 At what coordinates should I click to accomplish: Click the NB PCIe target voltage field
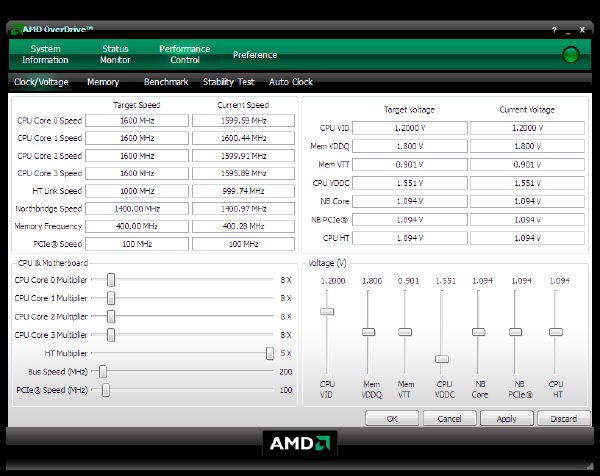coord(410,220)
